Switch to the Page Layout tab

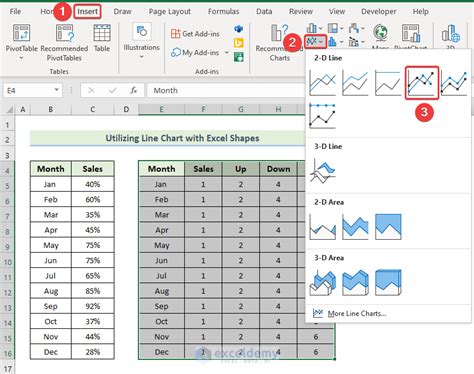170,12
